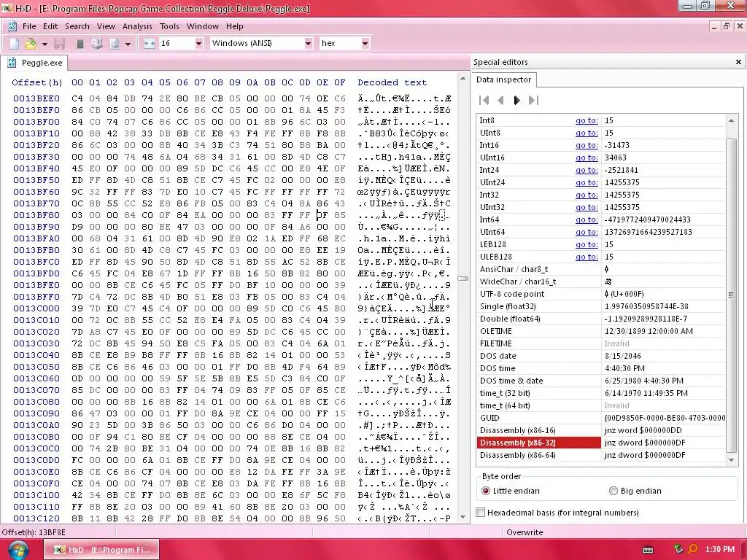Viewport: 747px width, 560px height.
Task: Click the Decoded text column header
Action: [392, 82]
